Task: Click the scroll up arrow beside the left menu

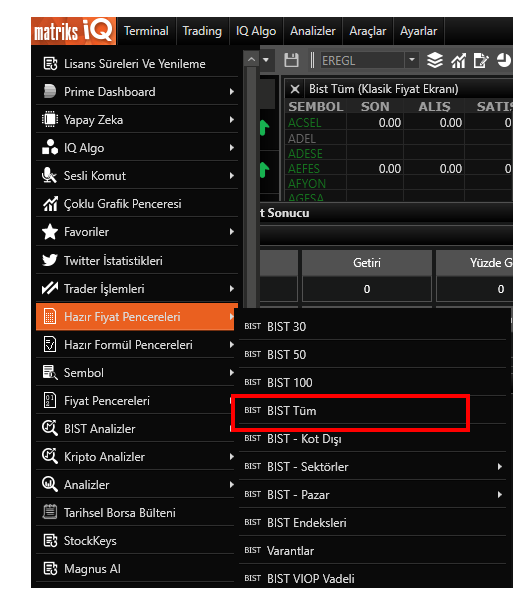Action: click(x=251, y=59)
